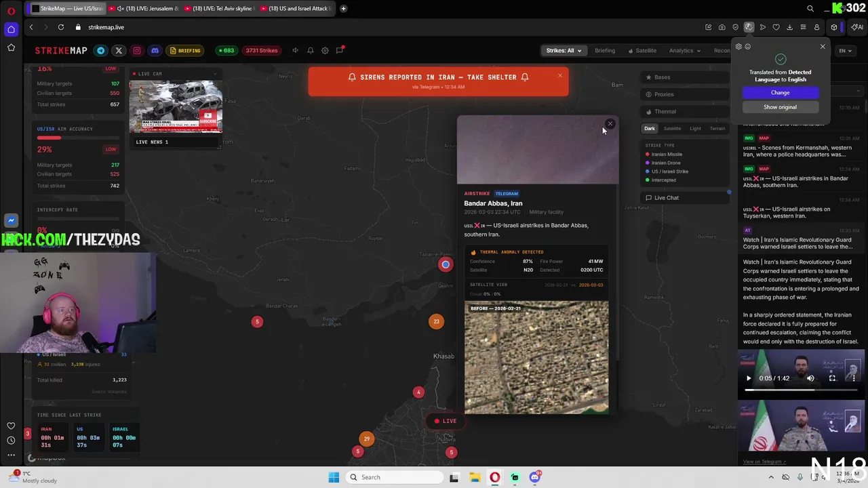
Task: Open the X social icon
Action: click(119, 50)
